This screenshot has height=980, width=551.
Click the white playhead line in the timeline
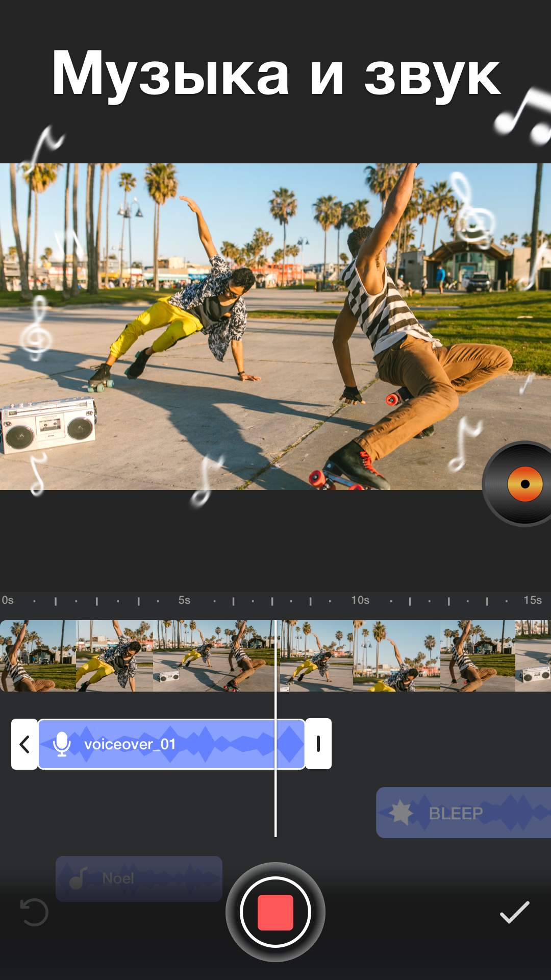[275, 729]
